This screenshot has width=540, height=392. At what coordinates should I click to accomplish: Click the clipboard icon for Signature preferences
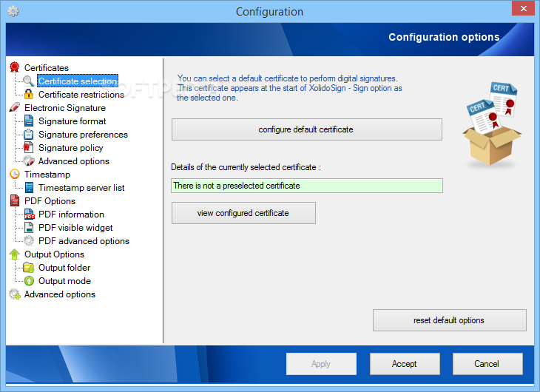[x=29, y=134]
